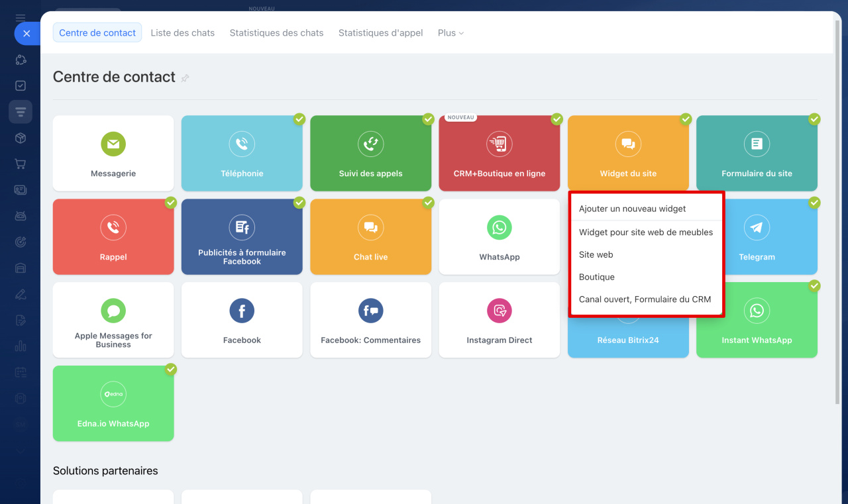Viewport: 848px width, 504px height.
Task: Open the Suivi des appels tile
Action: tap(370, 154)
